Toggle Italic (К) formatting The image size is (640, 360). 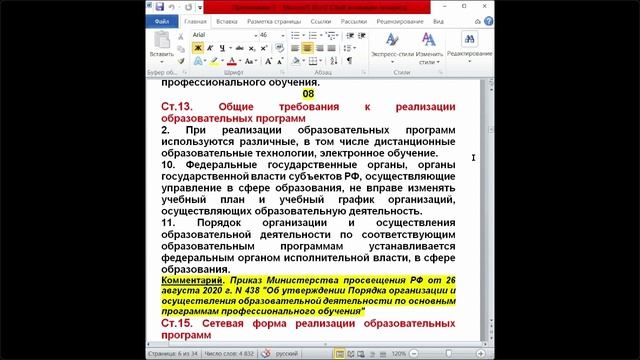coord(210,48)
